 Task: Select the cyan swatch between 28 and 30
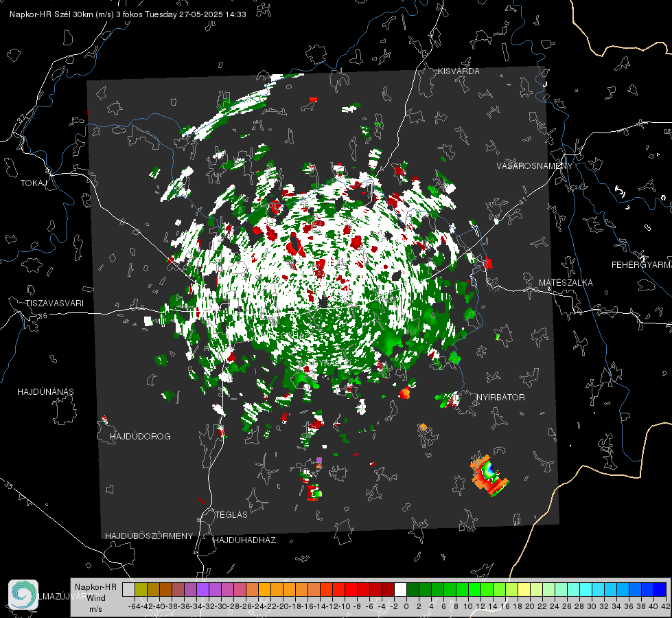click(x=586, y=589)
